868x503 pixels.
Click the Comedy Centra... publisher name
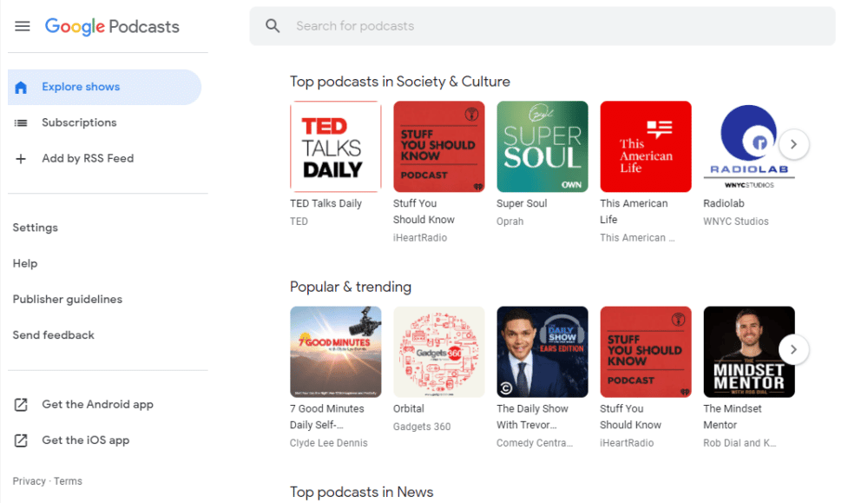tap(535, 443)
